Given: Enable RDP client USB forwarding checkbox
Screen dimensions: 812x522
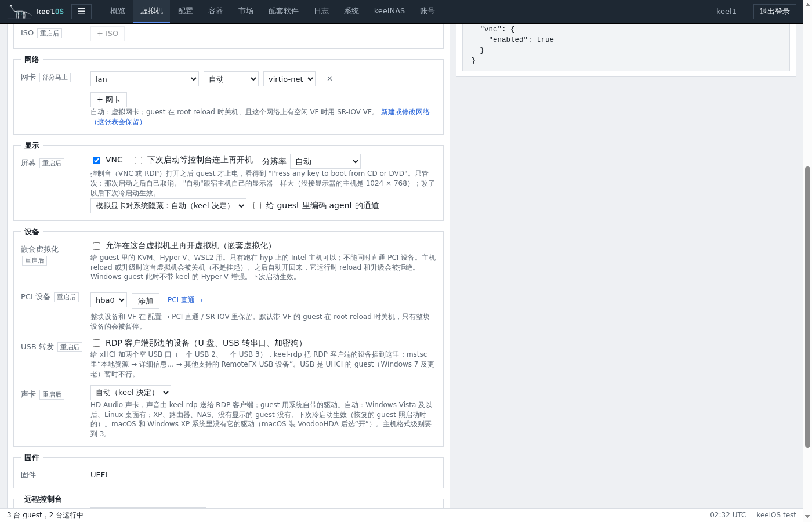Looking at the screenshot, I should [x=96, y=343].
